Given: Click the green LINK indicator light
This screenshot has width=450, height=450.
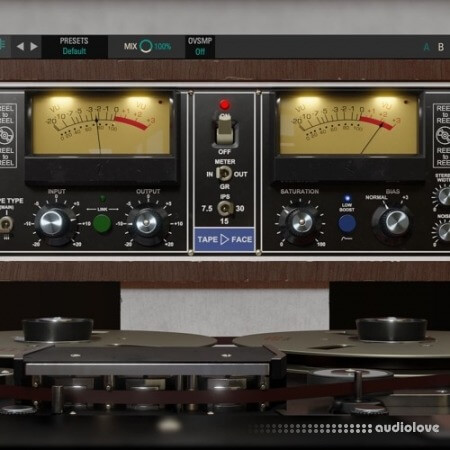Looking at the screenshot, I should tap(102, 199).
